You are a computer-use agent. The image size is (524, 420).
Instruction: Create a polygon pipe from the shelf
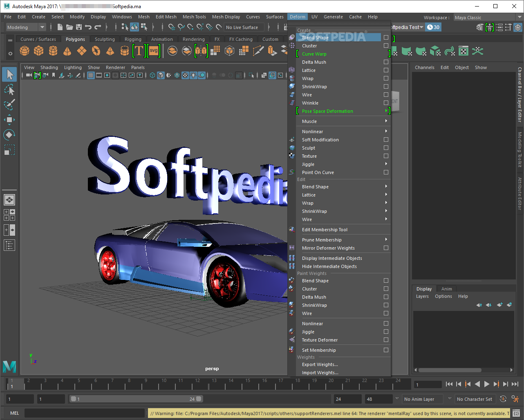(125, 51)
